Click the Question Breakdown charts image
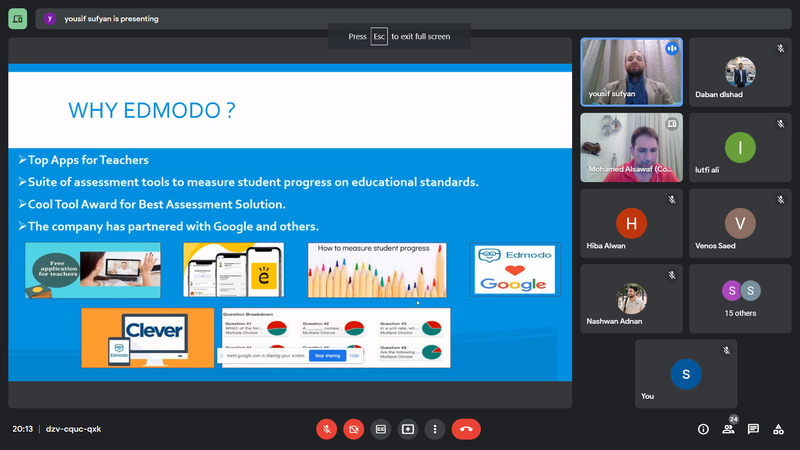This screenshot has width=800, height=450. point(336,338)
